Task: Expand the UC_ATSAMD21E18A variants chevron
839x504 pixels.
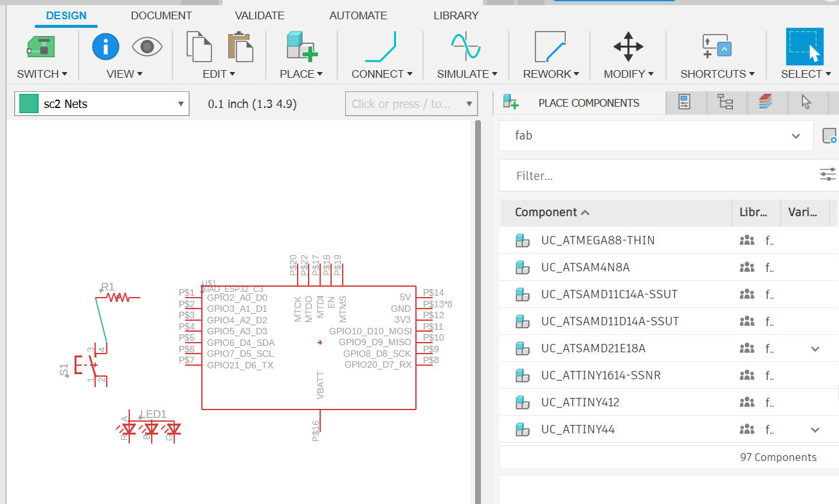Action: (x=815, y=348)
